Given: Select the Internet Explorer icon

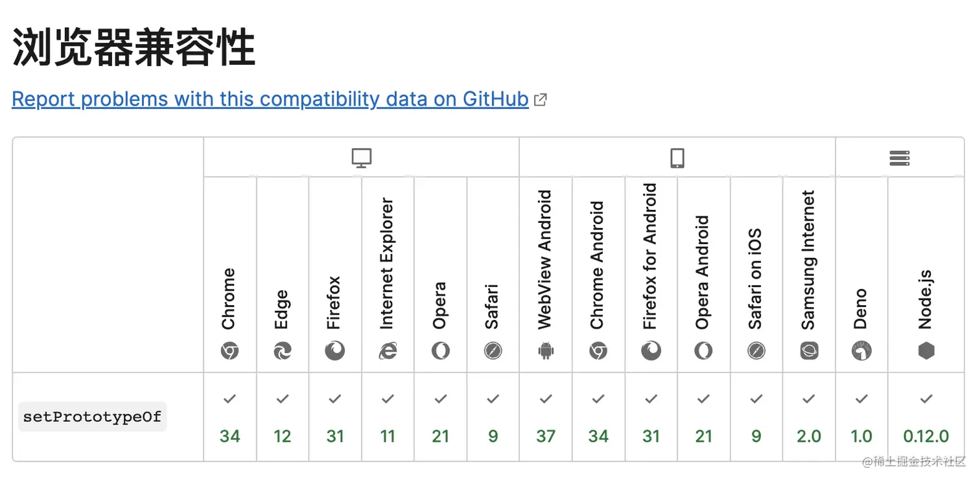Looking at the screenshot, I should (388, 351).
